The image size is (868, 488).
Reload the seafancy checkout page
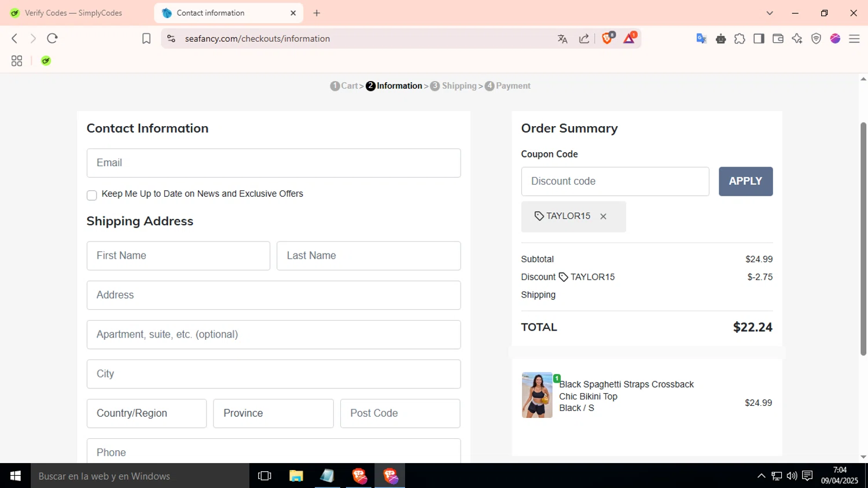point(52,38)
